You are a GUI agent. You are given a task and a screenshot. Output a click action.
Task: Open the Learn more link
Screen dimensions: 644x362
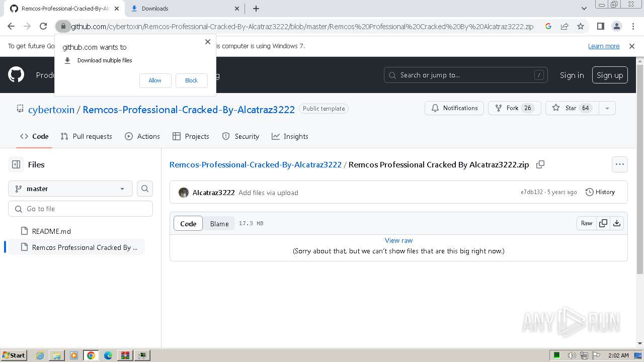[x=604, y=46]
